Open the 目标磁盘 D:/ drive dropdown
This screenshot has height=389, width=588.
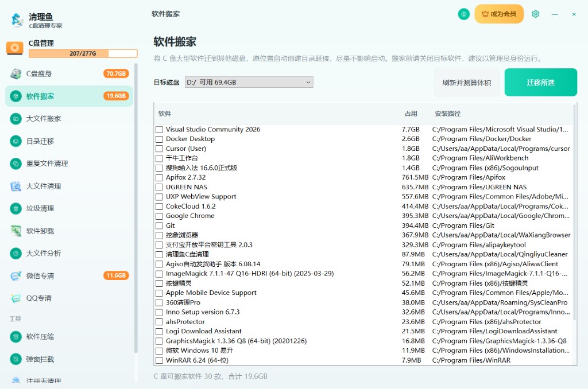click(249, 82)
